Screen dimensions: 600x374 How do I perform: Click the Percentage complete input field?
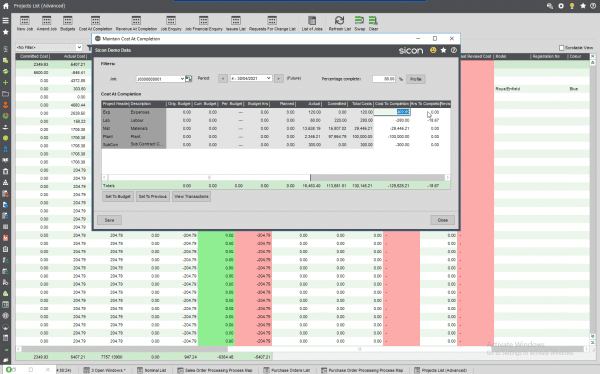click(384, 79)
